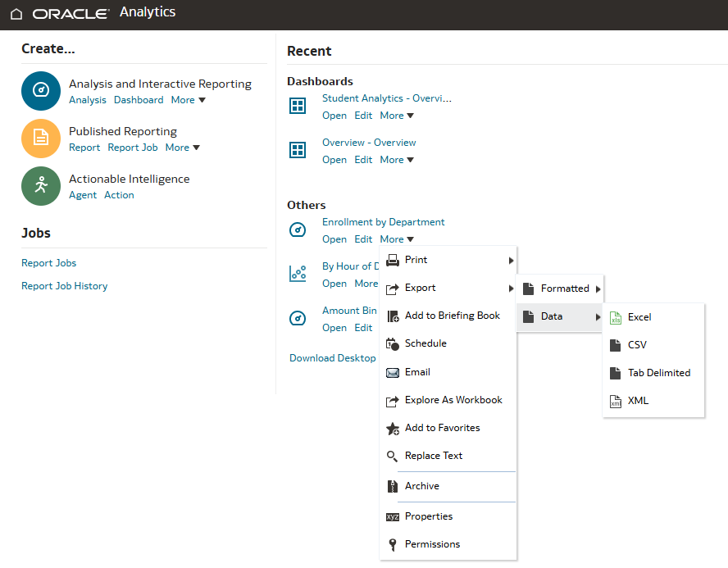Select Add to Briefing Book menu item
Viewport: 728px width, 568px height.
pyautogui.click(x=448, y=316)
